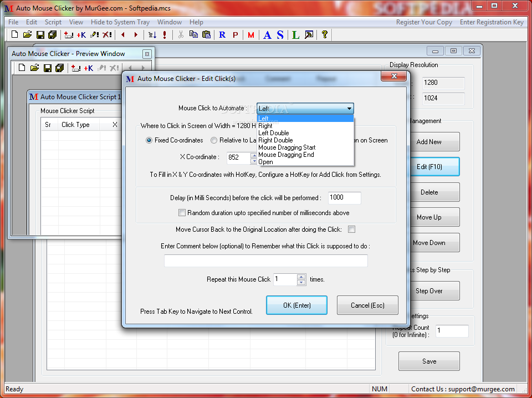
Task: Choose 'Left' from the dropdown list
Action: tap(305, 119)
